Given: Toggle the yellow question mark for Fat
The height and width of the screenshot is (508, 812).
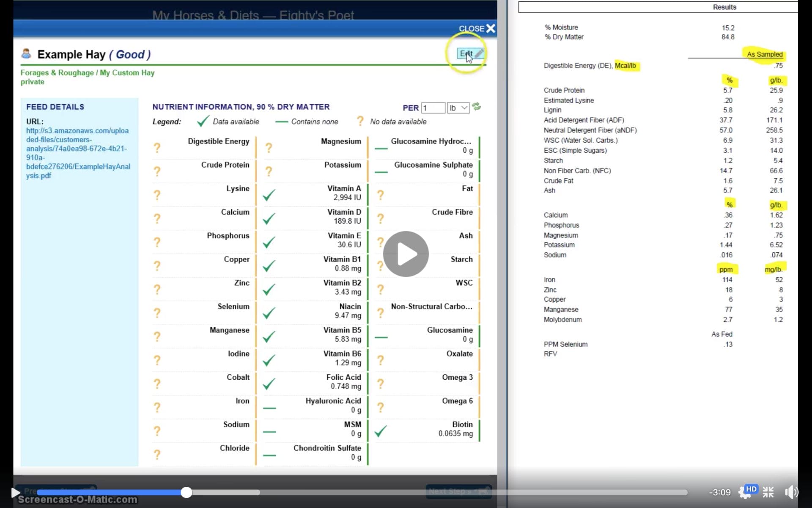Looking at the screenshot, I should (381, 195).
